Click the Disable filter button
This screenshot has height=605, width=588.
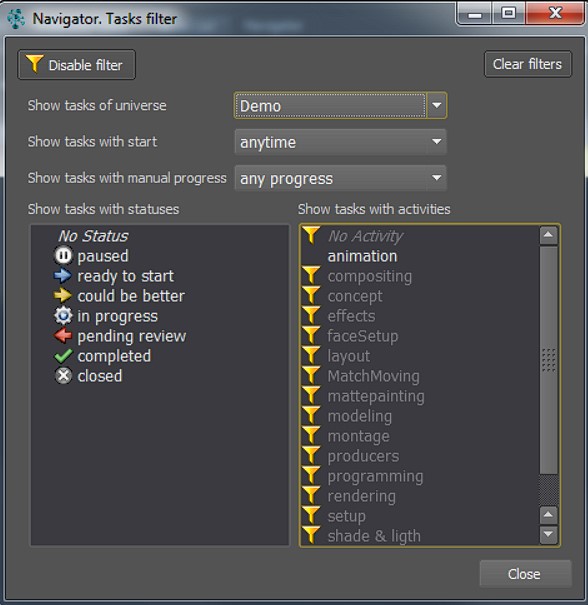[76, 65]
